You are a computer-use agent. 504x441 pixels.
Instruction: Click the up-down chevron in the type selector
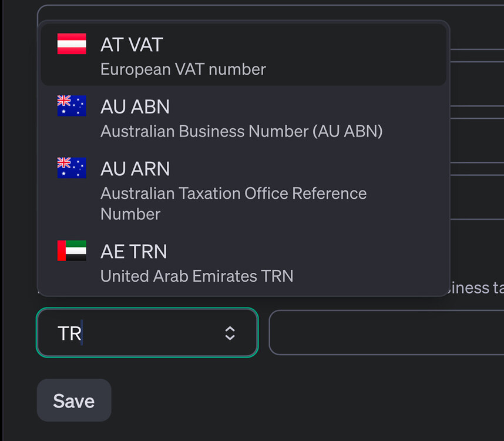(x=230, y=333)
